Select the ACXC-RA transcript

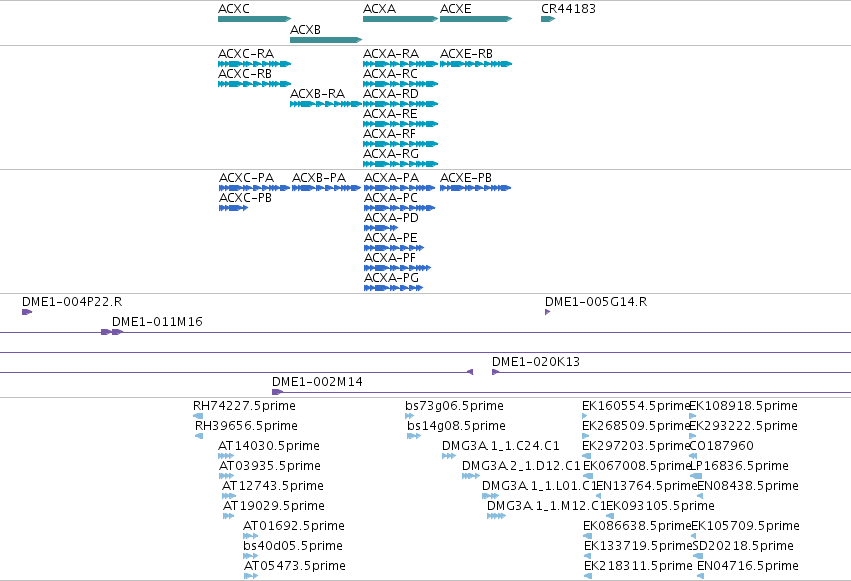point(255,64)
